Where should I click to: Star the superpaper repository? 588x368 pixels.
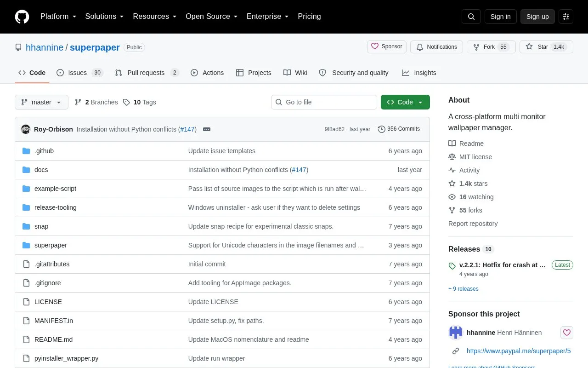[x=546, y=47]
